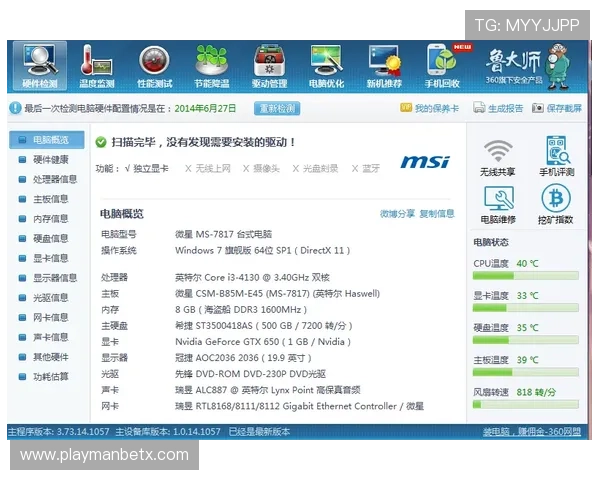600x480 pixels.
Task: Click the MSI brand logo
Action: tap(425, 162)
